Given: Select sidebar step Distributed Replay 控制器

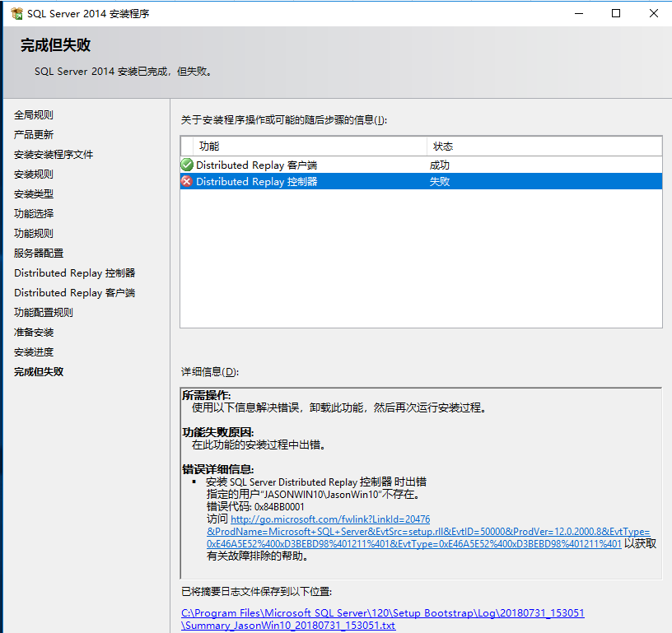Looking at the screenshot, I should point(75,272).
